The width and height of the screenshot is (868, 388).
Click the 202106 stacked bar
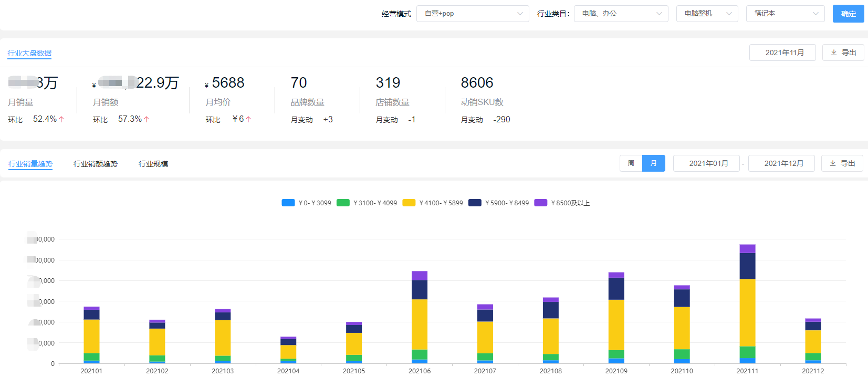coord(420,317)
